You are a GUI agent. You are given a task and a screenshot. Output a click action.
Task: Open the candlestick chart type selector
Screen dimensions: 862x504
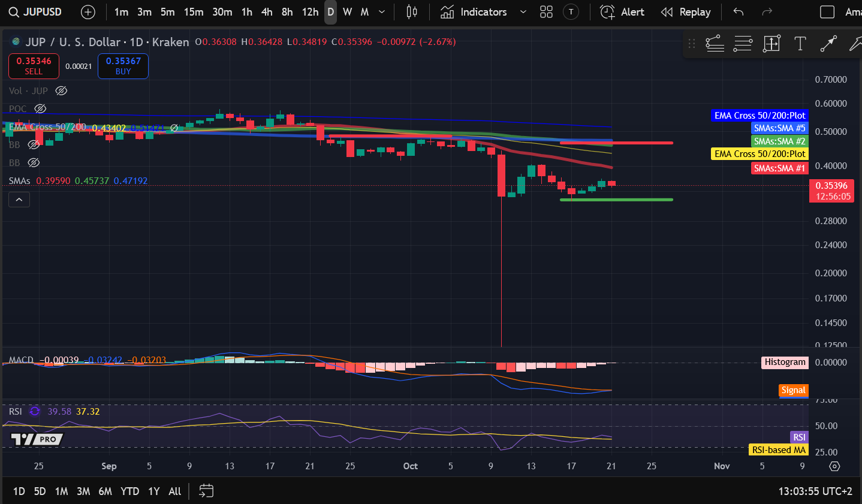(412, 12)
